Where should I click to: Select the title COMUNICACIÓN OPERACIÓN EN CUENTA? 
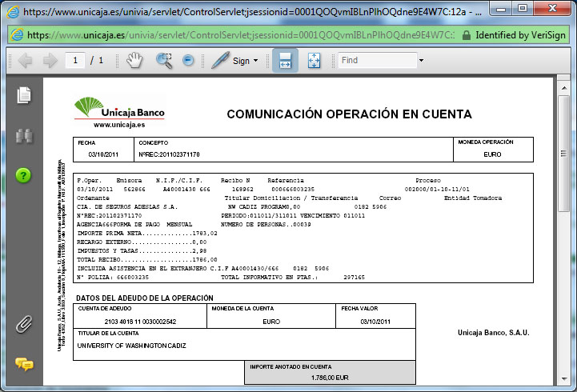click(x=349, y=114)
